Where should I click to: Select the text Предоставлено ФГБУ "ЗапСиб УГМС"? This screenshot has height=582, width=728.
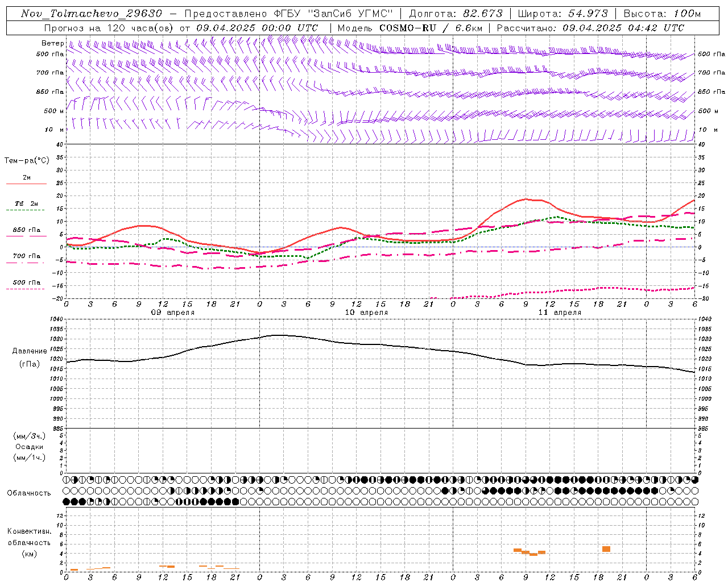(x=288, y=14)
